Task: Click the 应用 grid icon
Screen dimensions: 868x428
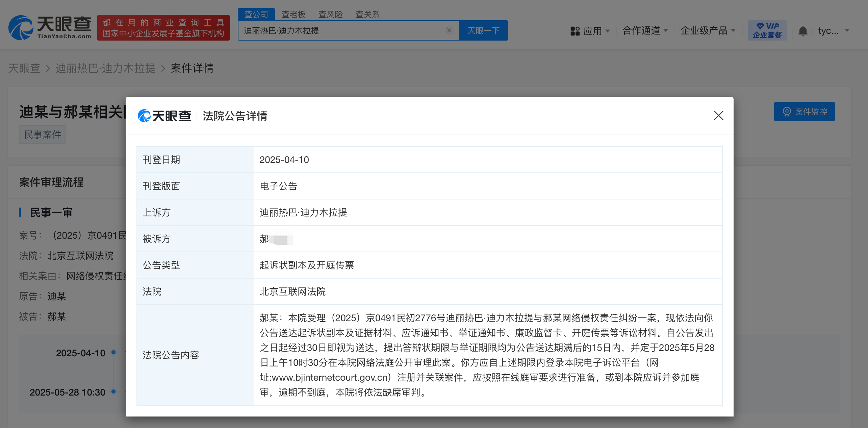Action: point(575,31)
